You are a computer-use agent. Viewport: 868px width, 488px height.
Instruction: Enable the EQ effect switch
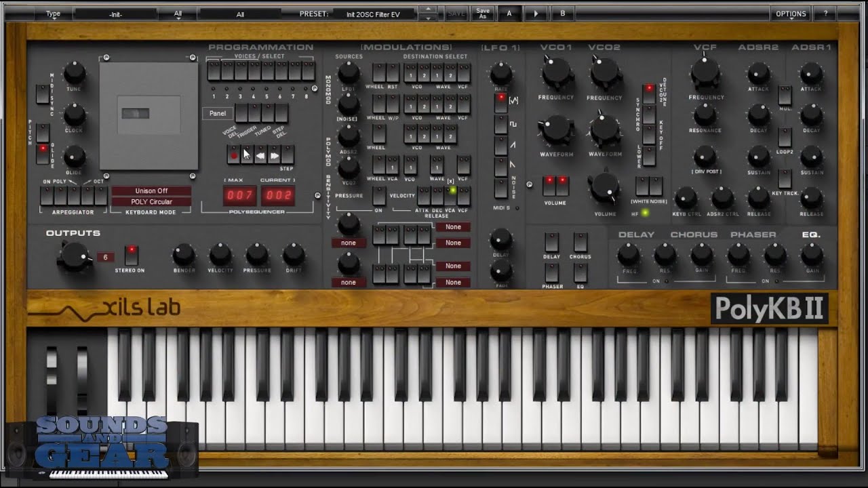580,272
